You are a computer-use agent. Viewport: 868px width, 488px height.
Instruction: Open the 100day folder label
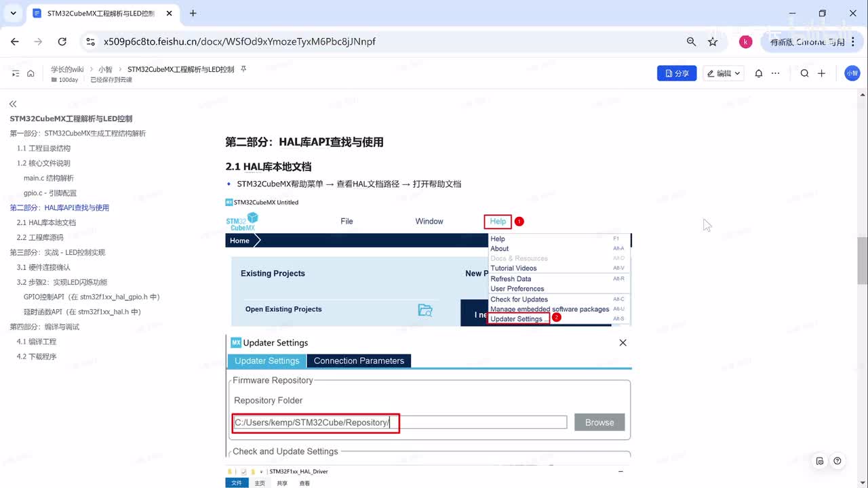[x=64, y=80]
